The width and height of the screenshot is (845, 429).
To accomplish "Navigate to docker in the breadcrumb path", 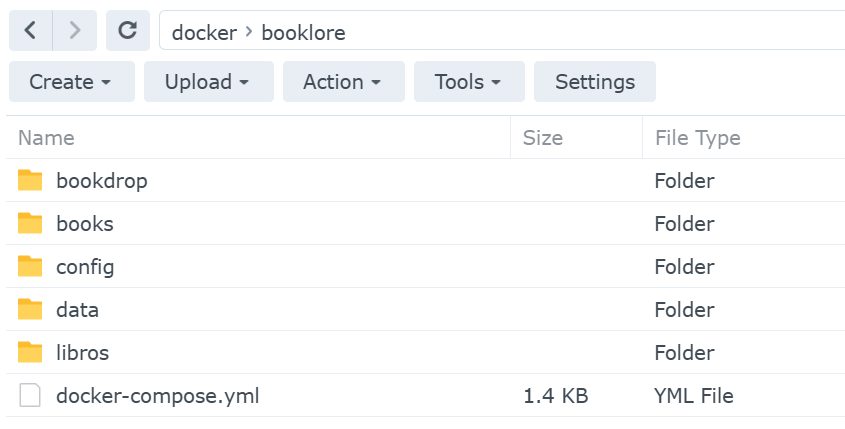I will [204, 33].
